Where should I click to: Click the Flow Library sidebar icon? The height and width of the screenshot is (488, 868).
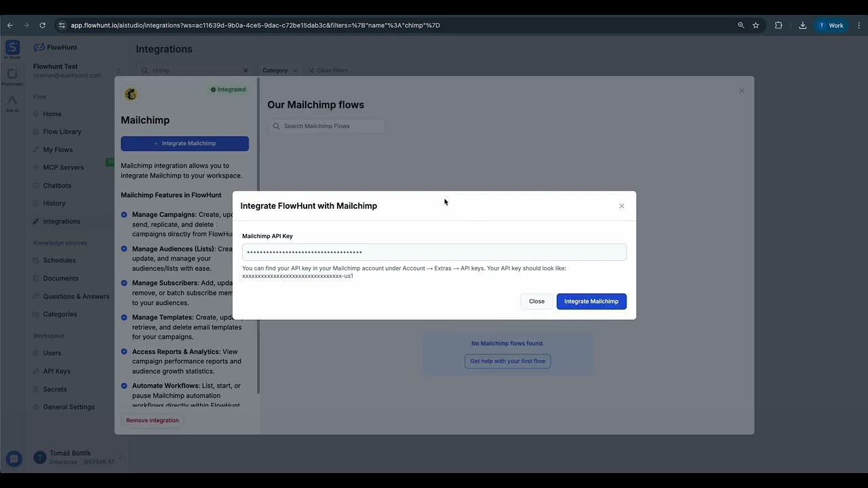pos(37,131)
